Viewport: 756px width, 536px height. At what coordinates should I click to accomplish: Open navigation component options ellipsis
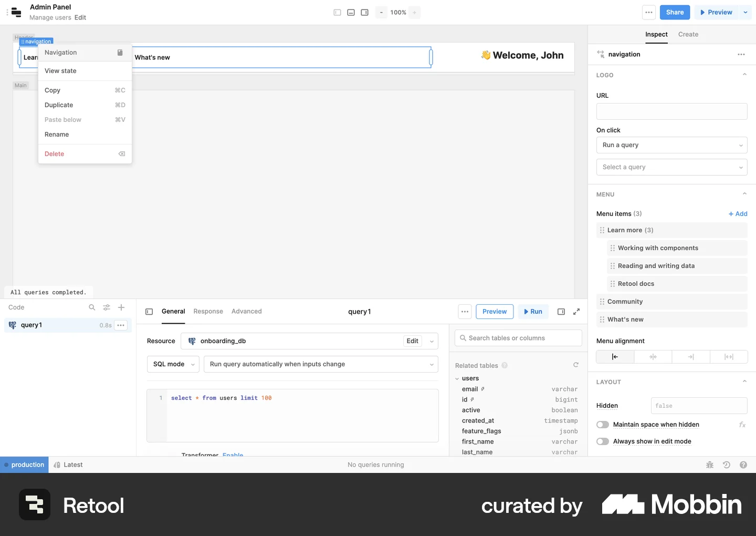pyautogui.click(x=741, y=55)
